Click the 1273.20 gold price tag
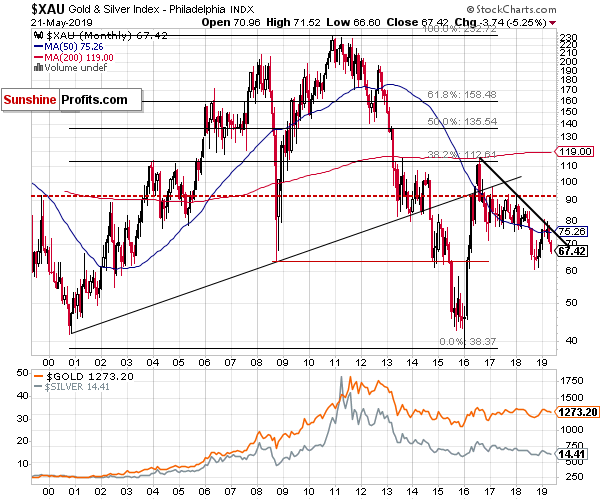The width and height of the screenshot is (600, 500). (x=577, y=412)
